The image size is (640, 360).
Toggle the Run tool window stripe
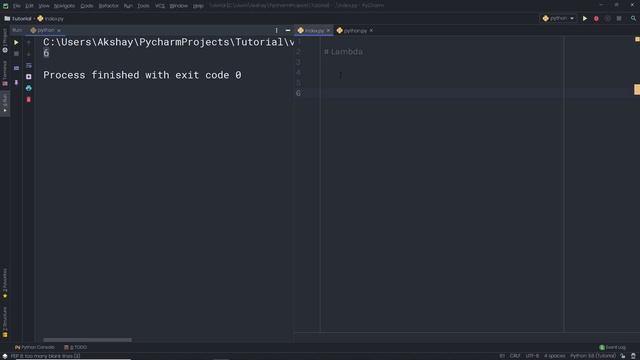[5, 103]
